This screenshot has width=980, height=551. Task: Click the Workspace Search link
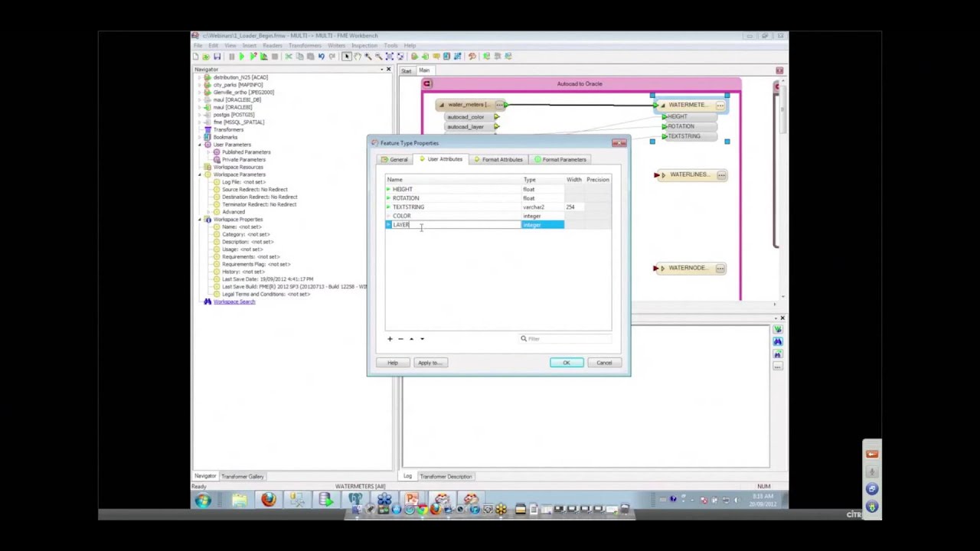tap(234, 302)
